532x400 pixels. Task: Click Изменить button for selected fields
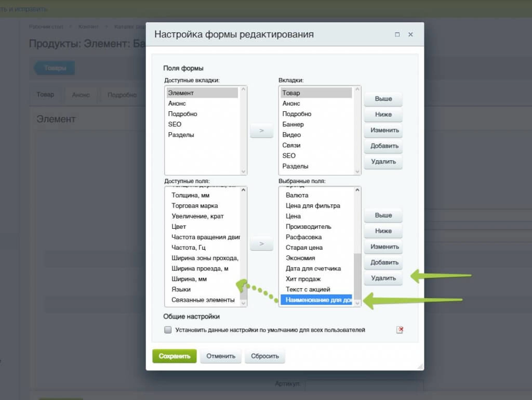point(383,247)
